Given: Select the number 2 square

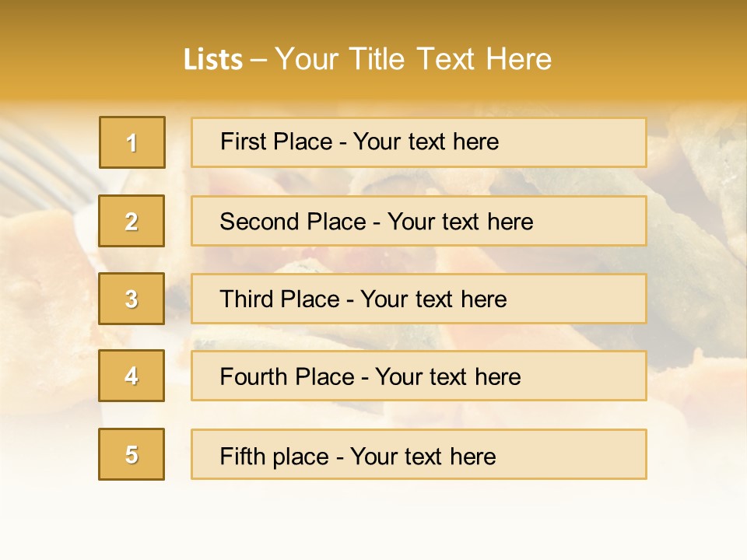Looking at the screenshot, I should (x=132, y=221).
